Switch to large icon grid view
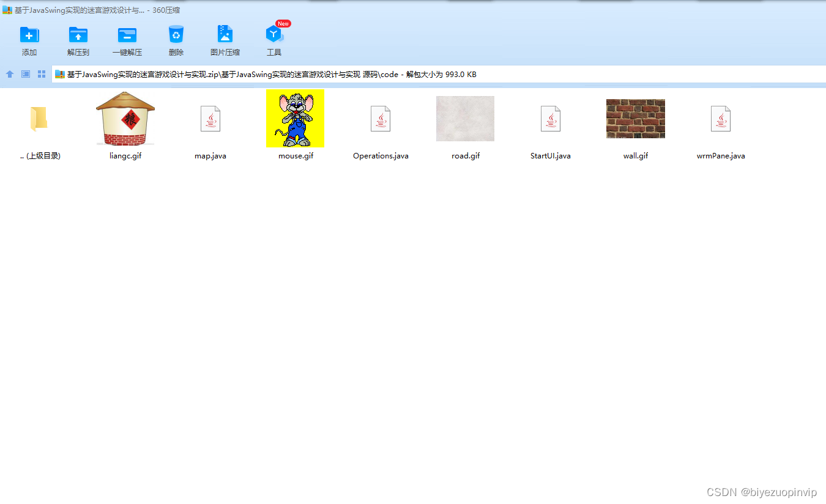826x504 pixels. pos(42,74)
